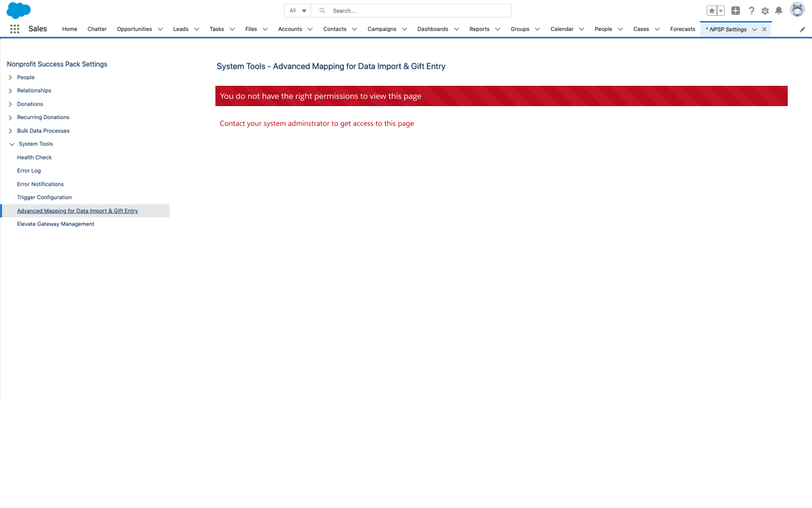Open profile menu via the avatar icon
812x508 pixels.
click(x=797, y=9)
